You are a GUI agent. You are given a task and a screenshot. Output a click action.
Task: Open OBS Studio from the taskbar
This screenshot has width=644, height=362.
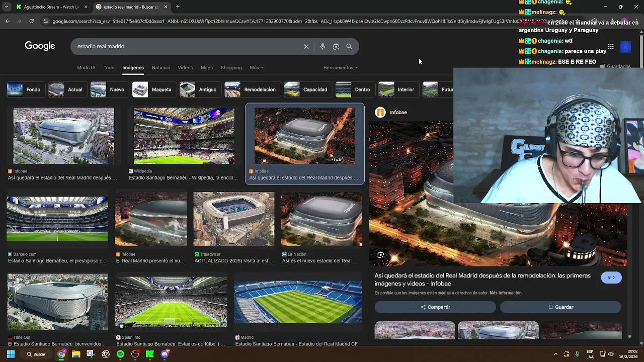point(135,354)
